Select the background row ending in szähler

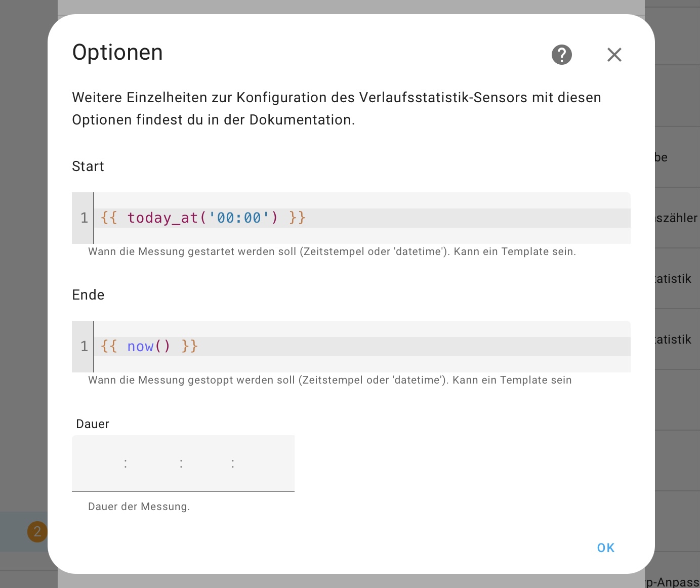click(677, 218)
